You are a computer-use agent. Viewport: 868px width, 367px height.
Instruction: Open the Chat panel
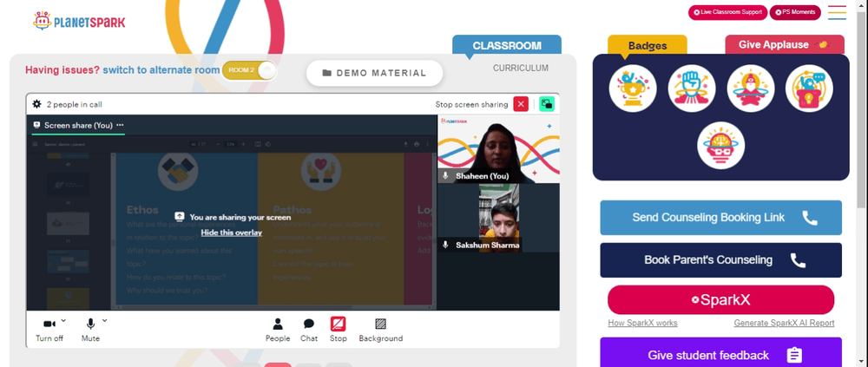(309, 330)
